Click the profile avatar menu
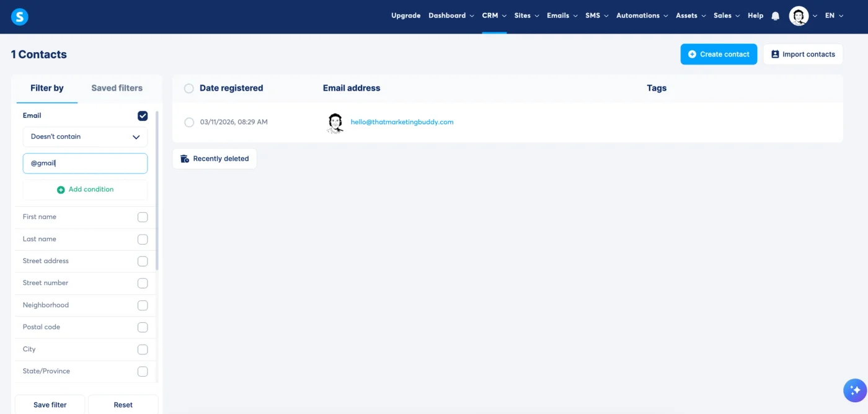The width and height of the screenshot is (868, 414). tap(799, 16)
